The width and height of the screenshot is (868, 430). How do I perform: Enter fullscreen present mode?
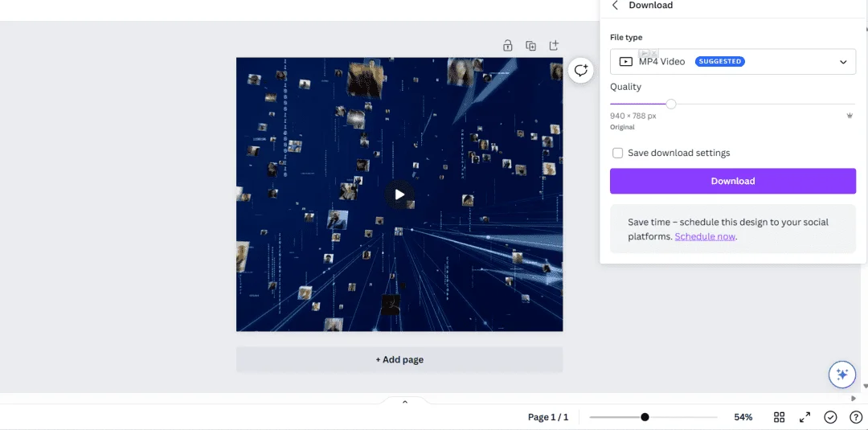click(x=805, y=417)
